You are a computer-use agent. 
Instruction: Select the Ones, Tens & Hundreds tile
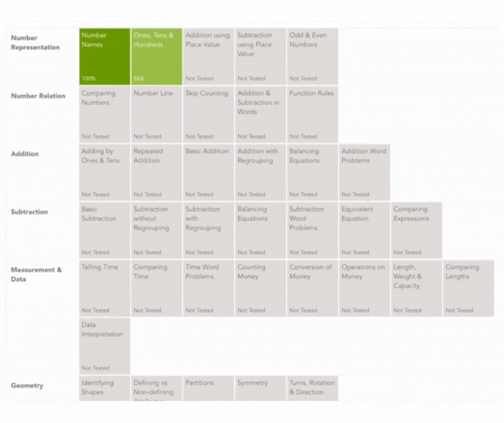pyautogui.click(x=157, y=56)
